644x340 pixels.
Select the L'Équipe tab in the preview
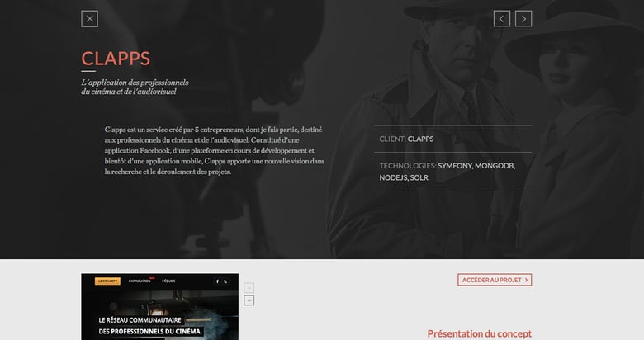click(x=168, y=281)
